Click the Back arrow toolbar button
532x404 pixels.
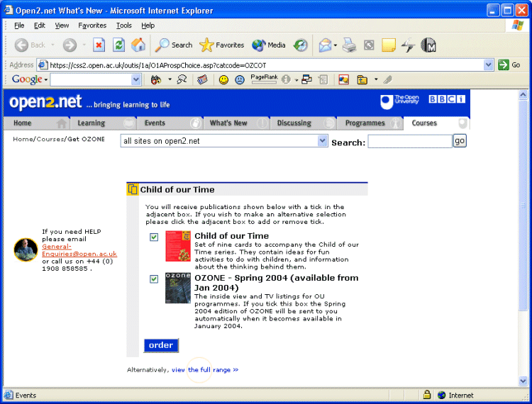tap(30, 45)
